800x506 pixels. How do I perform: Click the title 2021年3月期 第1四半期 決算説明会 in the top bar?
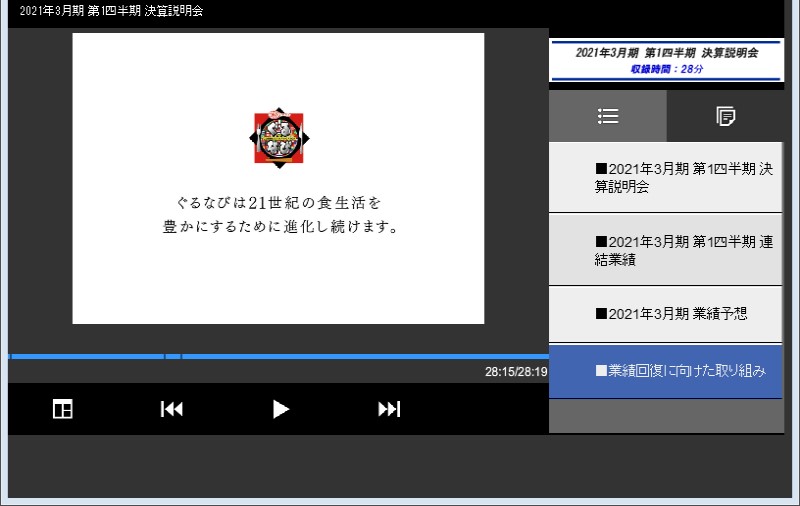(111, 11)
